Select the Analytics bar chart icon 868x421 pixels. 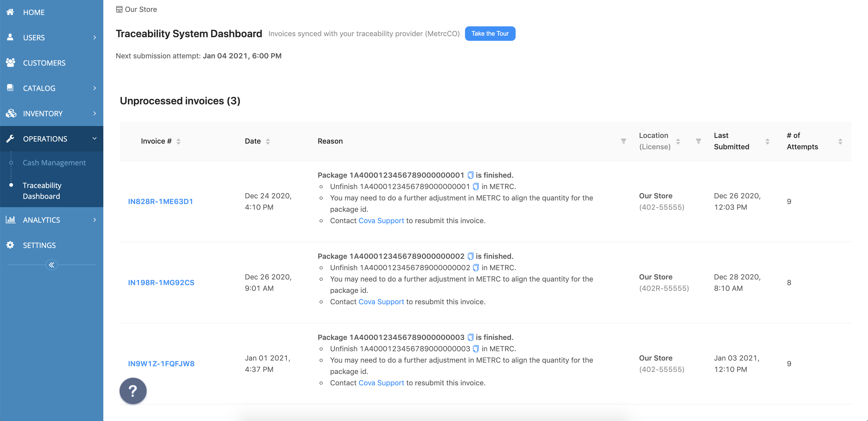click(x=10, y=220)
